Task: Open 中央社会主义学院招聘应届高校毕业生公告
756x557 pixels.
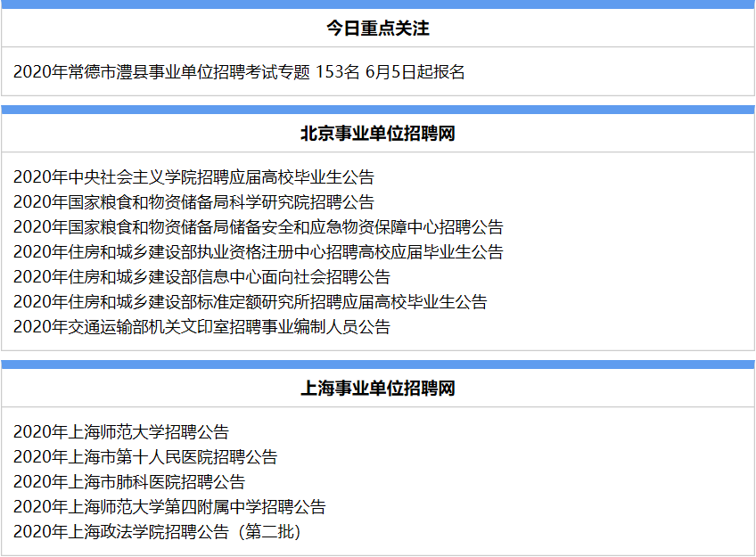Action: [x=193, y=177]
